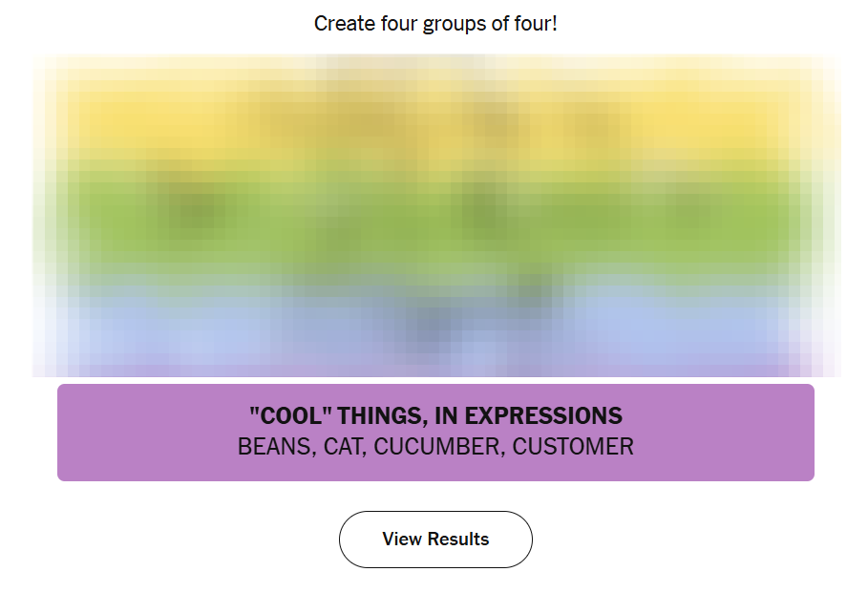Click the word EXPRESSIONS in category title
The width and height of the screenshot is (868, 593).
543,415
